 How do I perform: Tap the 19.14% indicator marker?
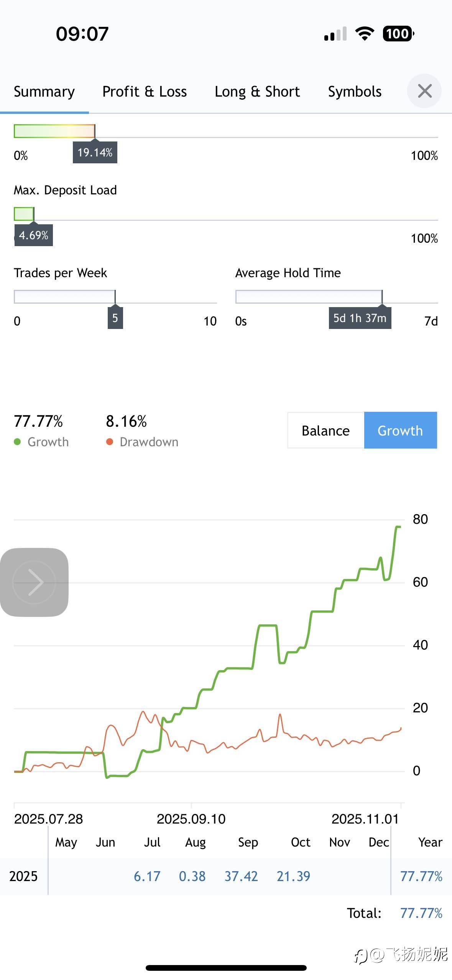click(95, 153)
